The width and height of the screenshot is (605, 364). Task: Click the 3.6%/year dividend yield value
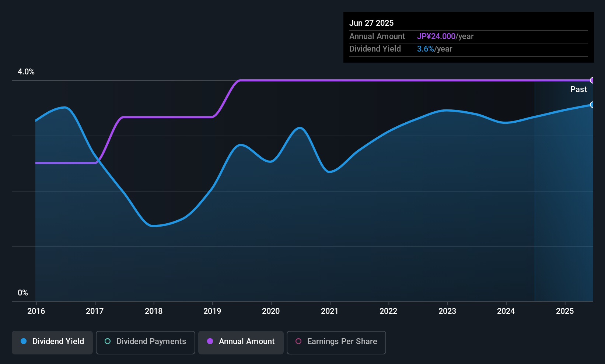[x=434, y=49]
